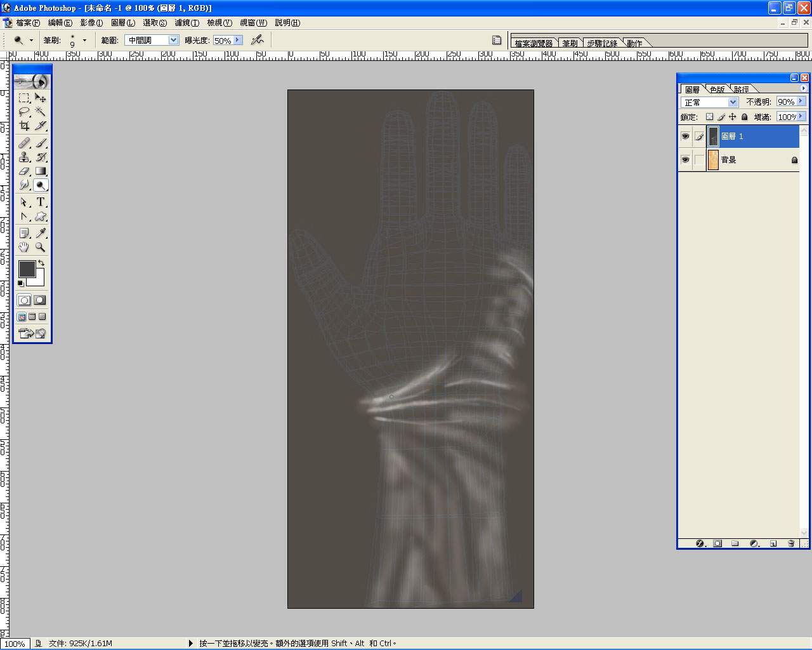This screenshot has width=812, height=650.
Task: Toggle visibility of the 背景 layer
Action: 685,160
